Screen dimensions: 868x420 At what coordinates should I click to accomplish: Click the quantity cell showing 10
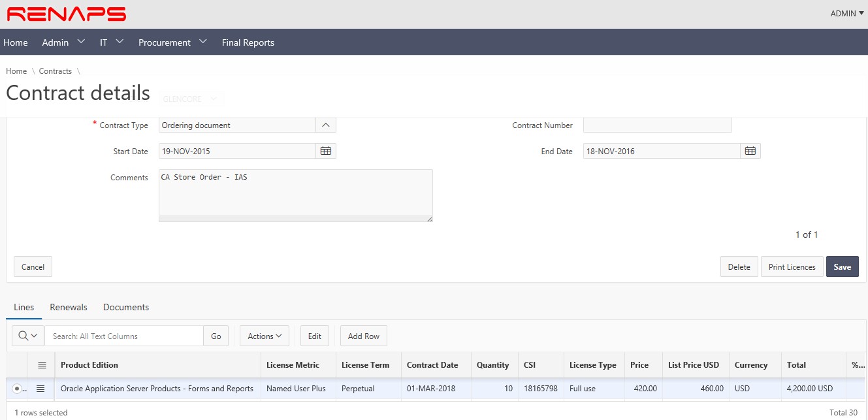(495, 389)
